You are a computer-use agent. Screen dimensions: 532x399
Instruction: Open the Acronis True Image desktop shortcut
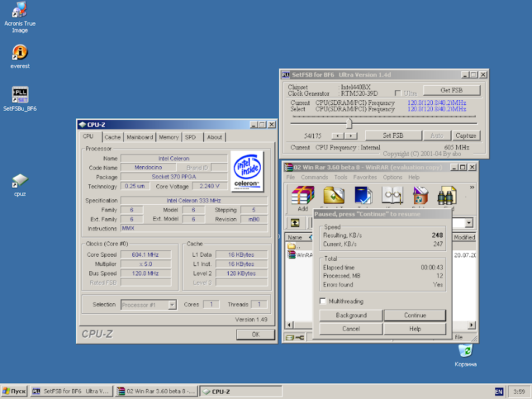click(x=20, y=17)
